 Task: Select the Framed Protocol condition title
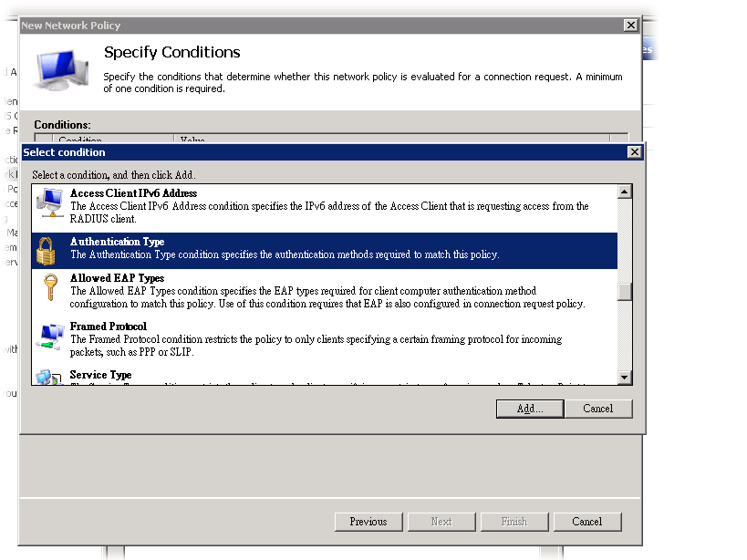click(x=108, y=327)
